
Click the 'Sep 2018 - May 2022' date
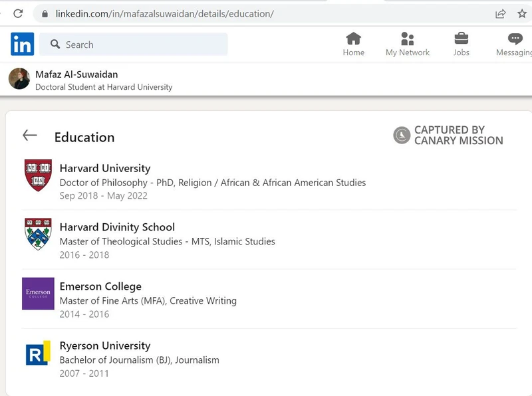tap(104, 195)
